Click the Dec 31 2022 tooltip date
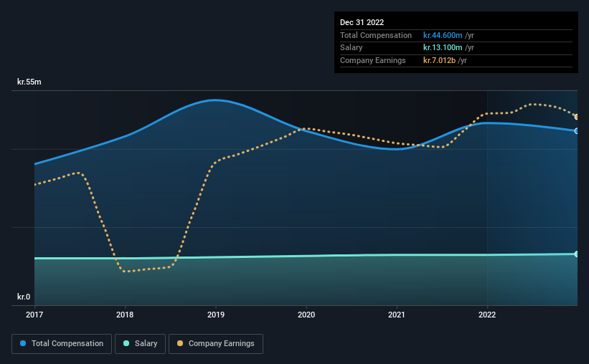Image resolution: width=589 pixels, height=364 pixels. coord(362,22)
